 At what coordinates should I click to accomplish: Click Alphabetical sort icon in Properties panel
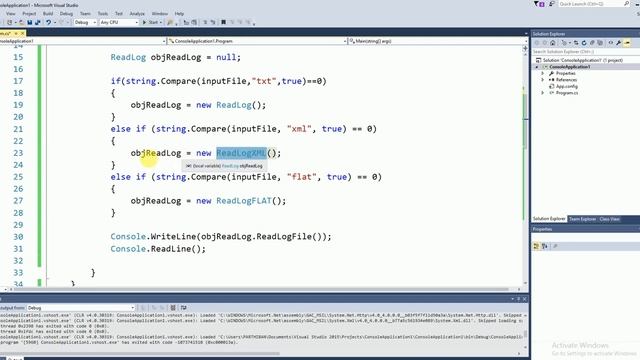[x=544, y=246]
